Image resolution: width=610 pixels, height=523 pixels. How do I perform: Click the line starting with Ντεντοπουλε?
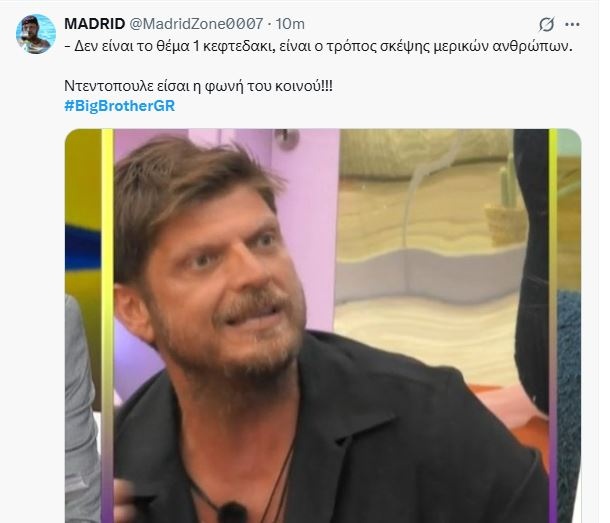click(x=198, y=86)
